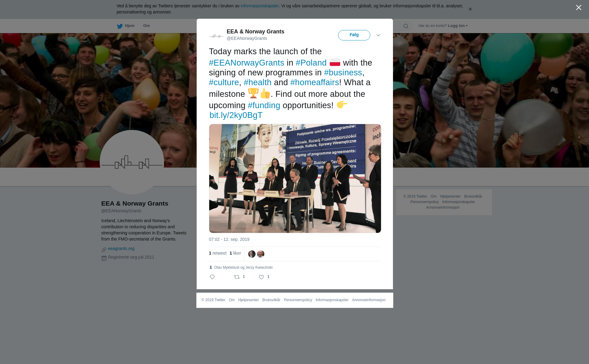The image size is (589, 364).
Task: Click the Følg button
Action: coord(354,35)
